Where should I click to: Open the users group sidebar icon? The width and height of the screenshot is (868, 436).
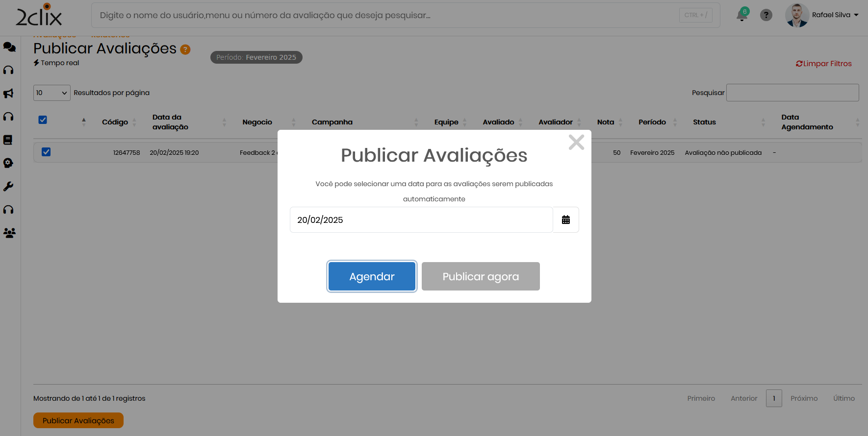(x=9, y=233)
